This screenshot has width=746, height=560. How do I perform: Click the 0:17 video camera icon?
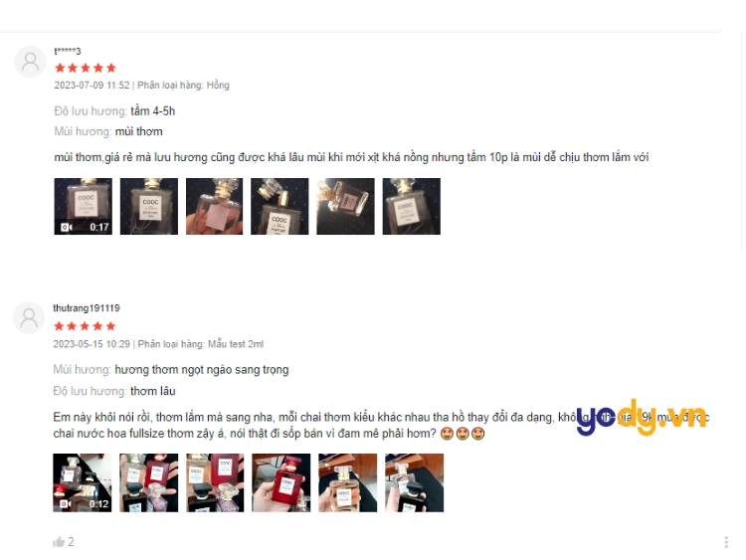click(66, 227)
